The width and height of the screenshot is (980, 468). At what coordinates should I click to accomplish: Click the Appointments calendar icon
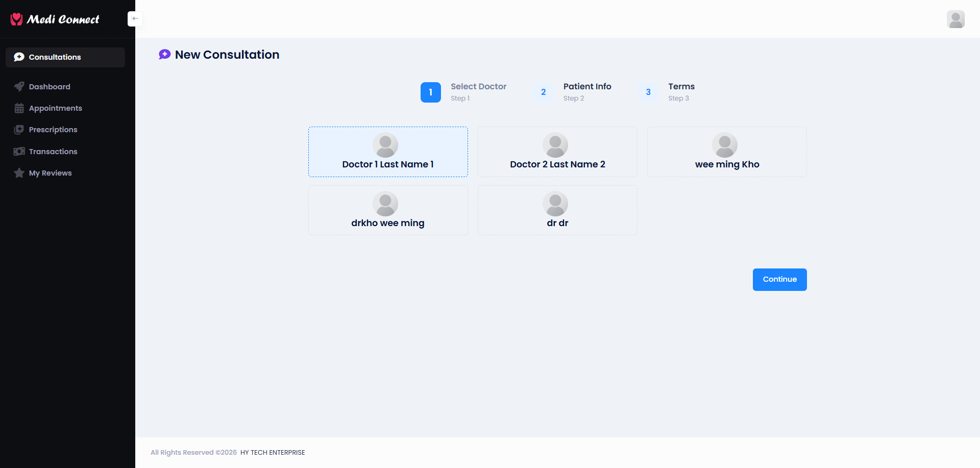pyautogui.click(x=19, y=108)
